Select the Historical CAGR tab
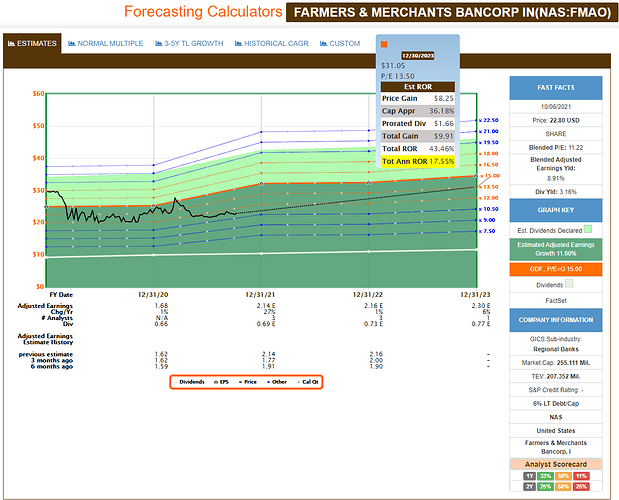619x500 pixels. point(272,43)
